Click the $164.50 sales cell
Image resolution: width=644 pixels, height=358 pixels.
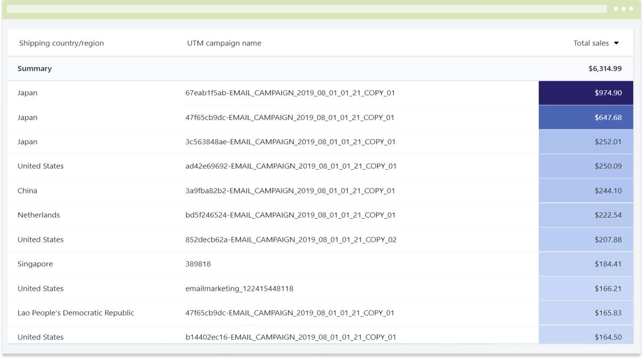(586, 335)
